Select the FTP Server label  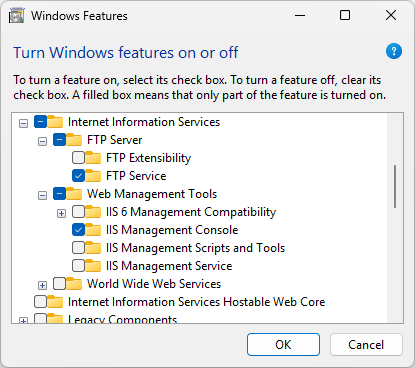[115, 140]
